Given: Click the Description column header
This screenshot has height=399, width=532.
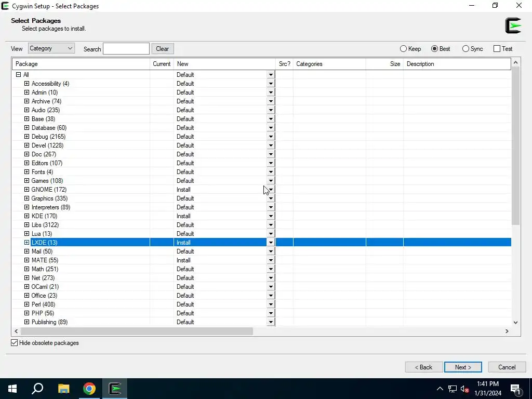Looking at the screenshot, I should (x=457, y=64).
